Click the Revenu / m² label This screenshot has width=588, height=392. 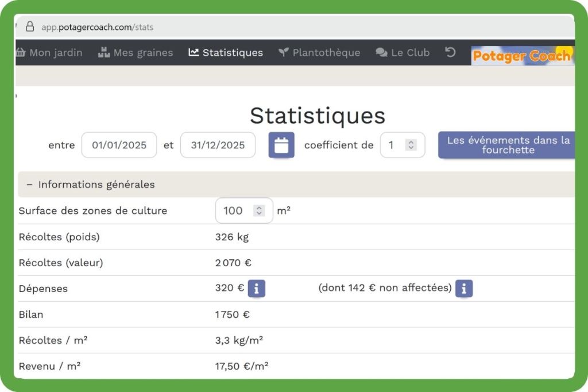pyautogui.click(x=49, y=367)
